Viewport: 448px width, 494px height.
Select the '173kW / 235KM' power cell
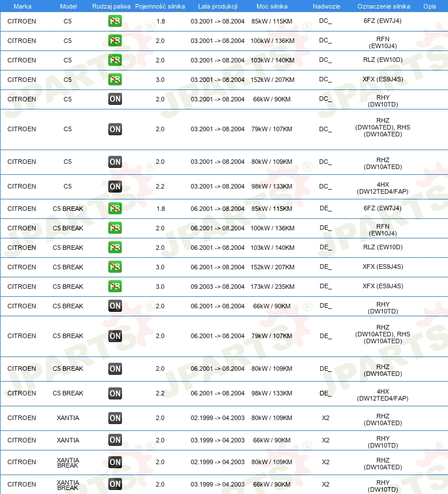tap(273, 287)
